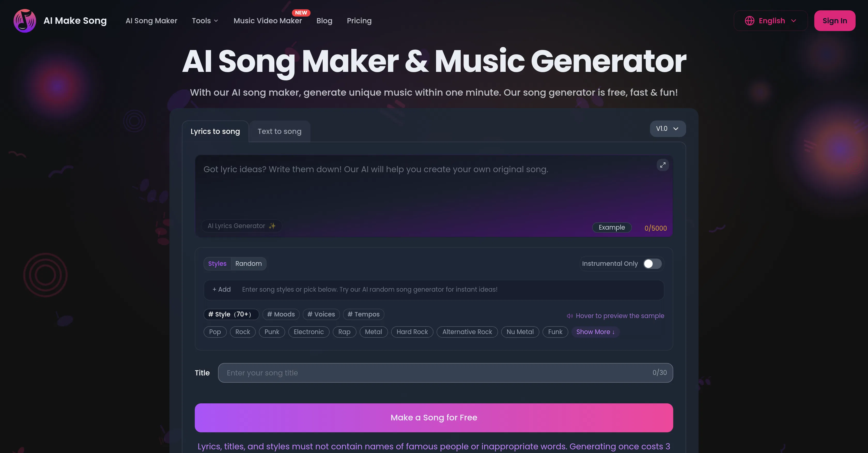
Task: Select the # Tempos category chip
Action: (363, 314)
